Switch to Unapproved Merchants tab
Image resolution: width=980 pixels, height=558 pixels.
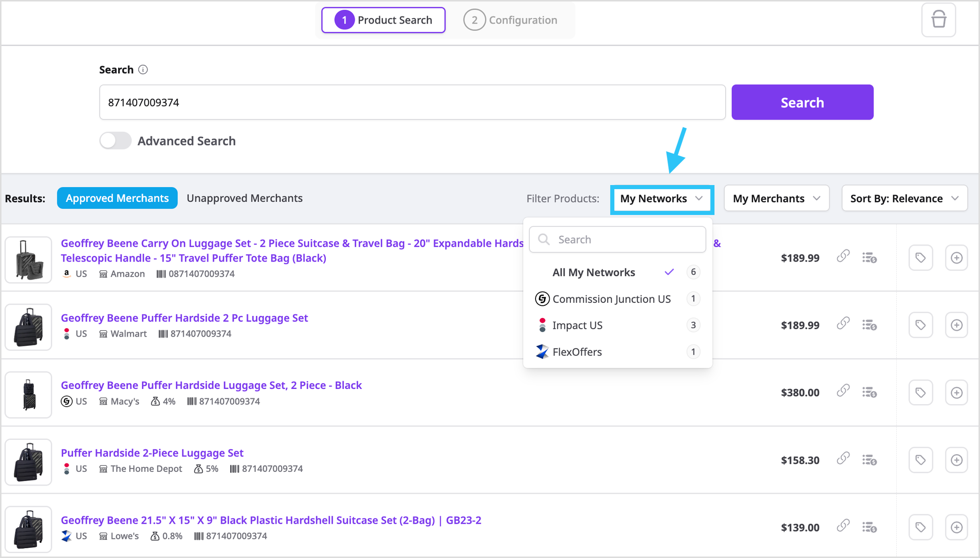coord(245,198)
